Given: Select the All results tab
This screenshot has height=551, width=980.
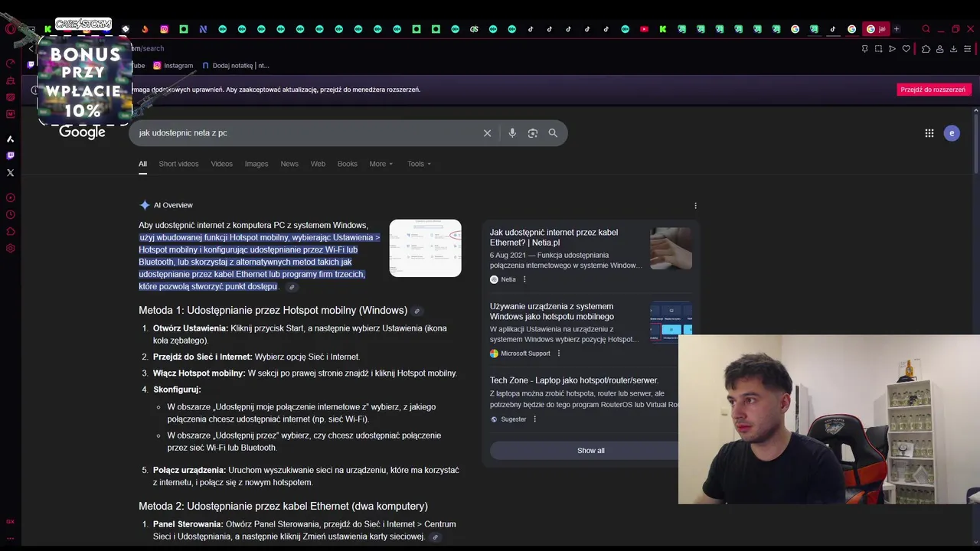Looking at the screenshot, I should coord(142,164).
